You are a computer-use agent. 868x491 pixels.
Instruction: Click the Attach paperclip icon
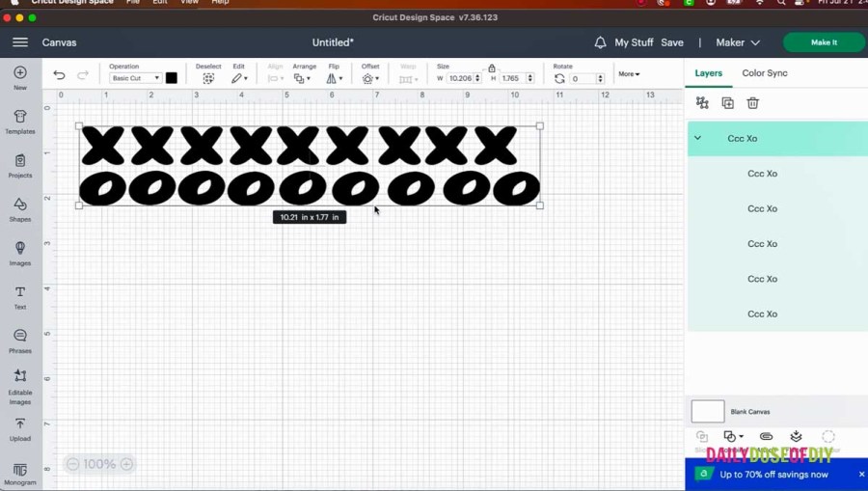766,437
